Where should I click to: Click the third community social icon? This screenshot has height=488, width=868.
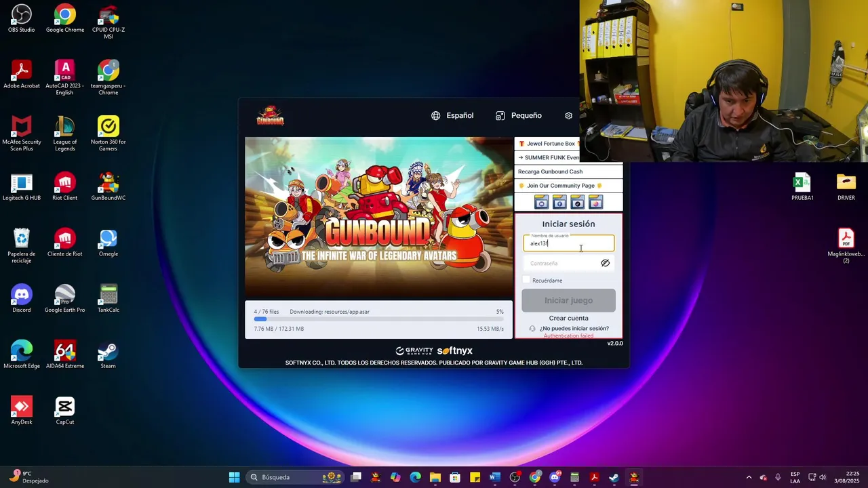pyautogui.click(x=577, y=202)
